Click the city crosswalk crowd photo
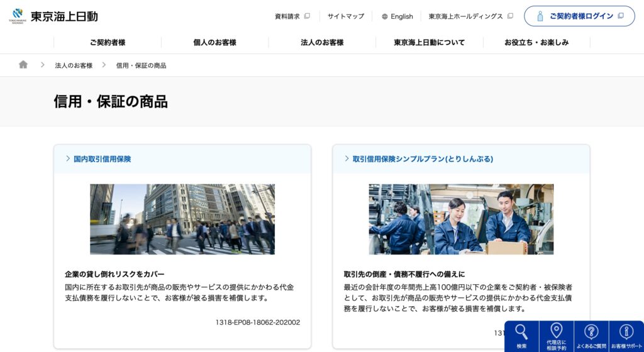Image resolution: width=644 pixels, height=352 pixels. [182, 219]
